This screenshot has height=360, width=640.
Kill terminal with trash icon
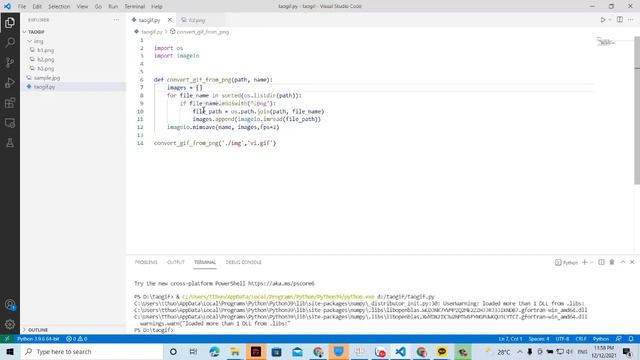tap(612, 262)
